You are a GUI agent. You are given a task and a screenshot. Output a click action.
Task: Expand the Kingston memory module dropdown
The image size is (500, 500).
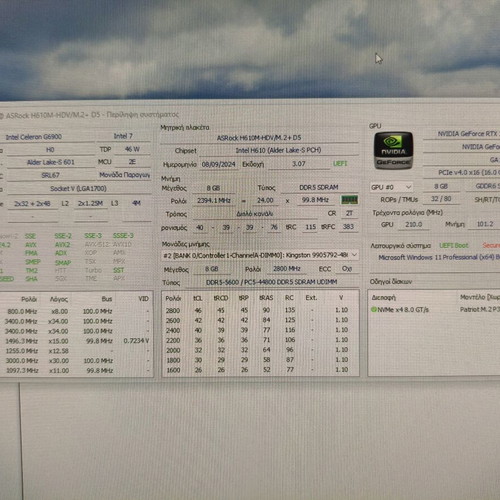260,255
